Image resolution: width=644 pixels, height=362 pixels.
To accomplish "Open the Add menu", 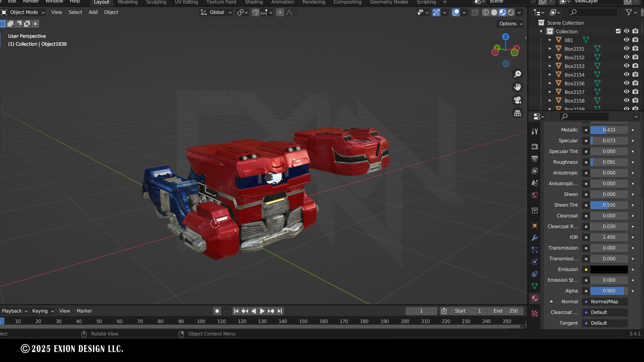I will tap(93, 12).
